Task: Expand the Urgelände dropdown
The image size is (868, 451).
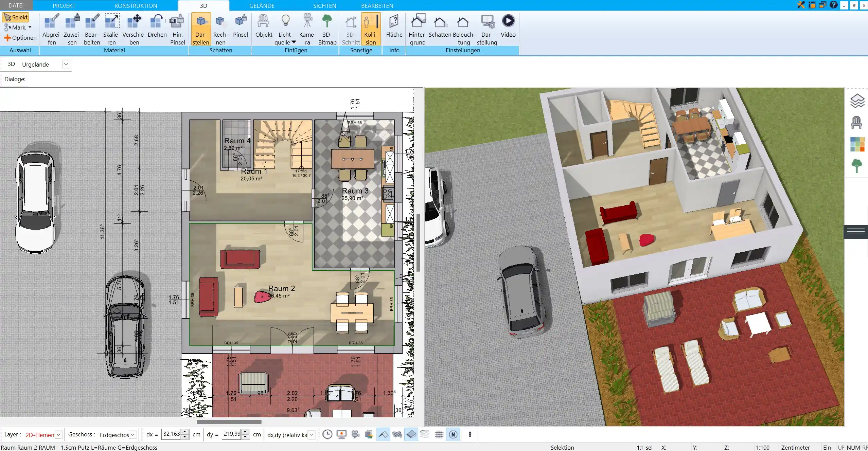Action: tap(66, 64)
